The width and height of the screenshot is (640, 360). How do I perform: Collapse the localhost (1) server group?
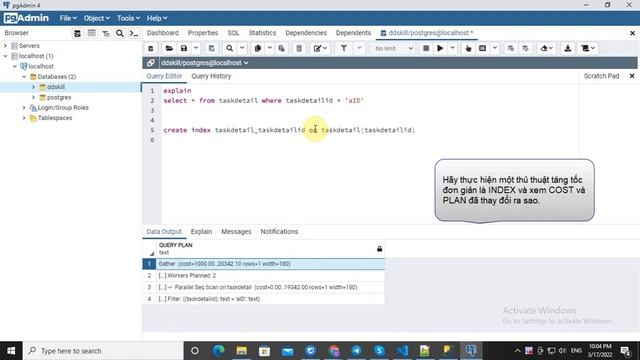(5, 56)
